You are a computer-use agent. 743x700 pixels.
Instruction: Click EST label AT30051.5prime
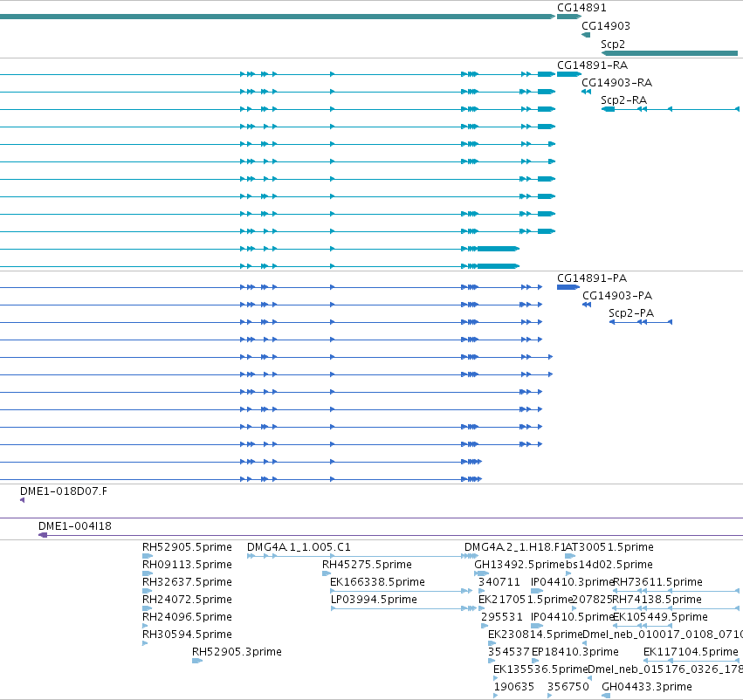[x=609, y=547]
